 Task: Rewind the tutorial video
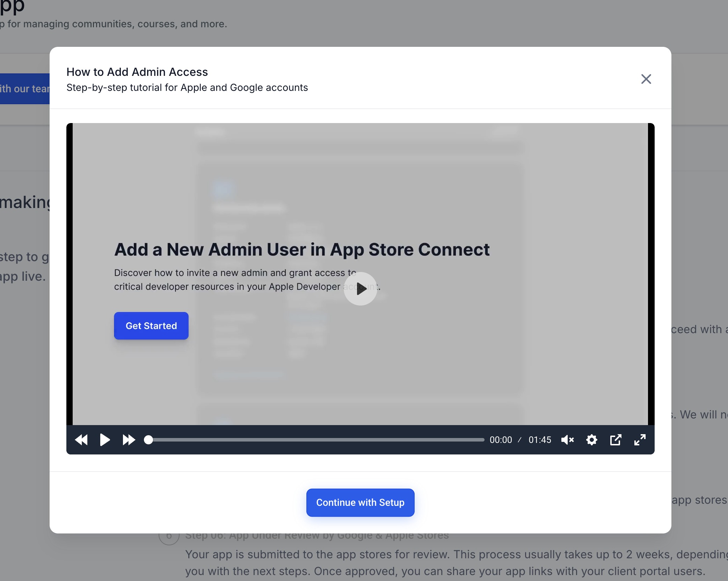(81, 440)
